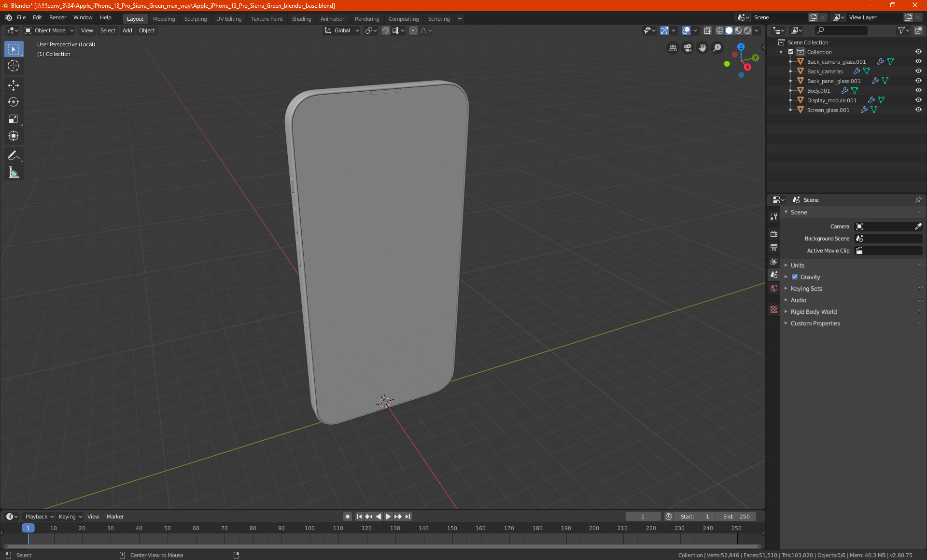Click the Layout tab in workspace

(134, 18)
